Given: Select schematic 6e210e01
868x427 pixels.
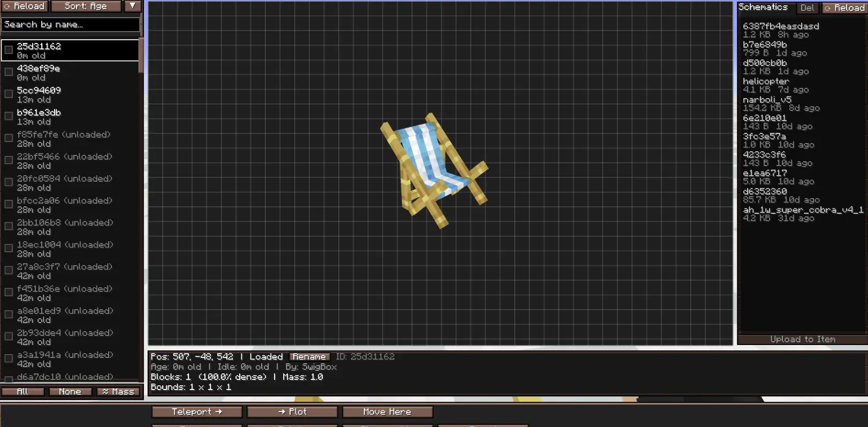Looking at the screenshot, I should pyautogui.click(x=802, y=122).
